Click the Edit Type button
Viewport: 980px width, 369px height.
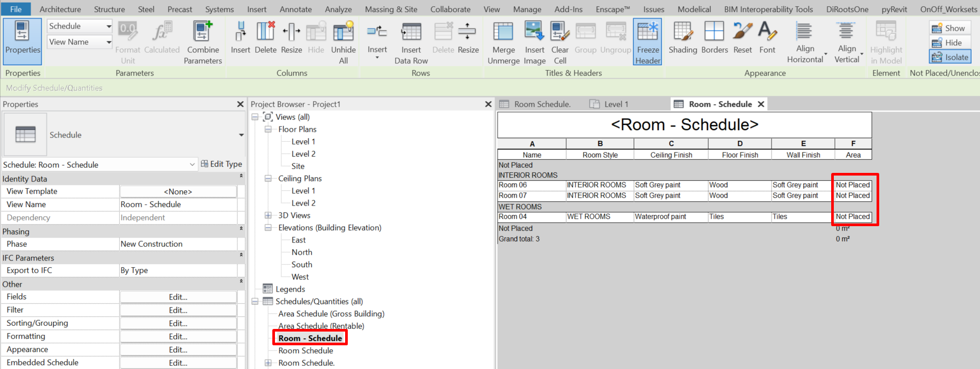tap(221, 164)
